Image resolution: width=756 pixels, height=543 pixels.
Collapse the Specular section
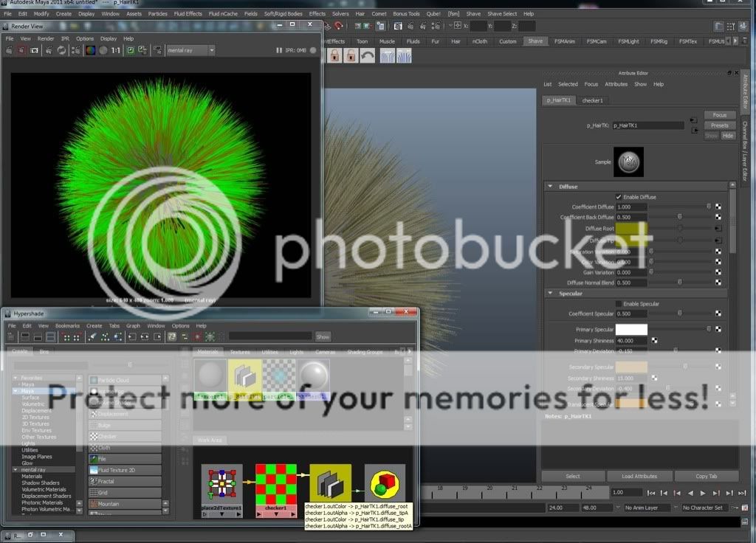[x=550, y=294]
